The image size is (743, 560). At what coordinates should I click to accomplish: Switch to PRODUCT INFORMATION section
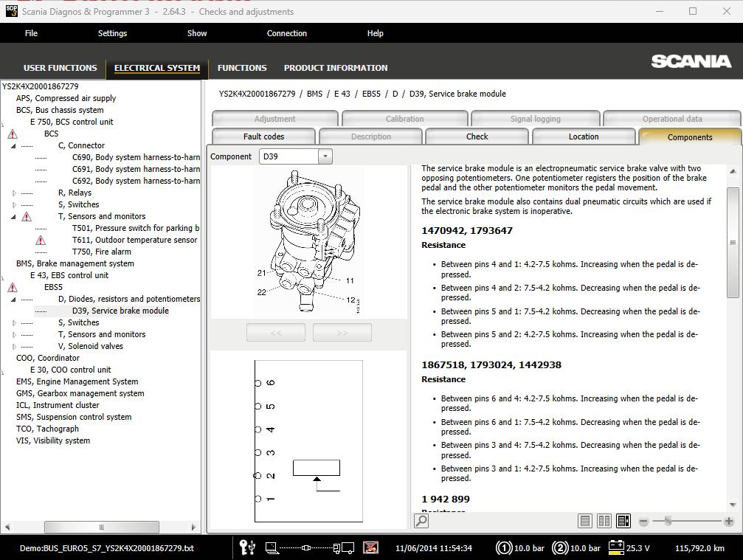click(336, 68)
